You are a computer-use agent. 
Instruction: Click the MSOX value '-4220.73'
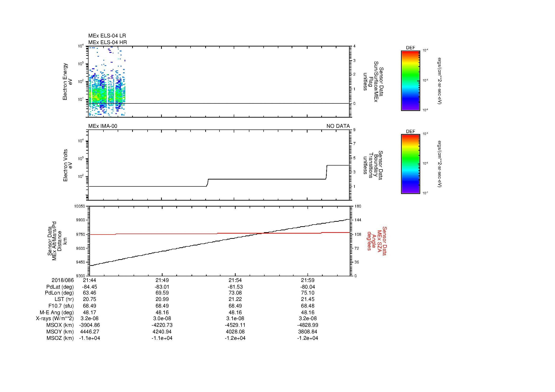tap(162, 325)
